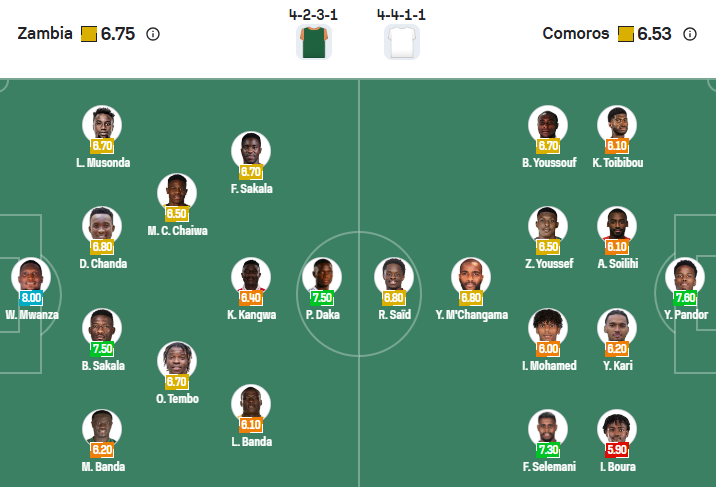Open R. Saïd player avatar
The height and width of the screenshot is (487, 716).
point(394,275)
